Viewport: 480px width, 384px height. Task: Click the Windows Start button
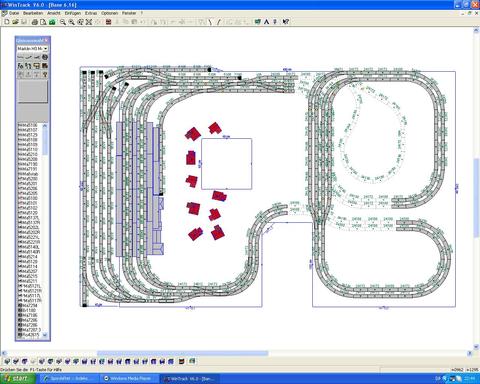click(17, 379)
